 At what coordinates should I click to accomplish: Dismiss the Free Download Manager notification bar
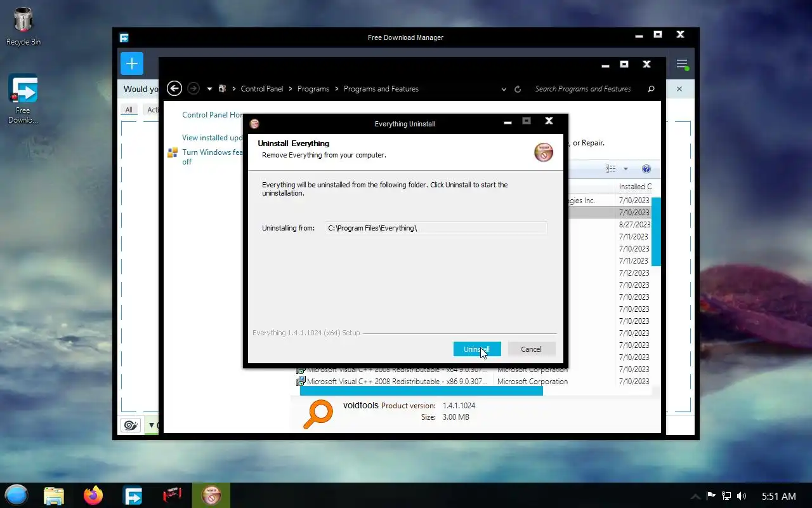tap(679, 89)
